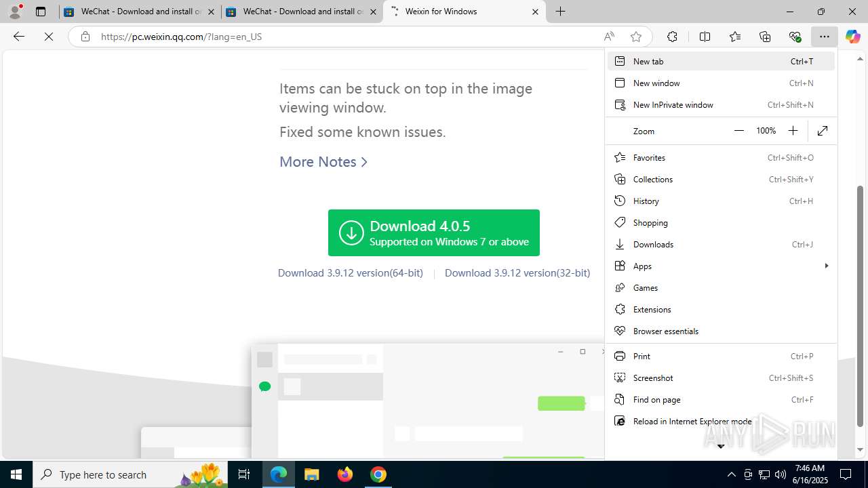Open Browser essentials menu item

click(721, 331)
